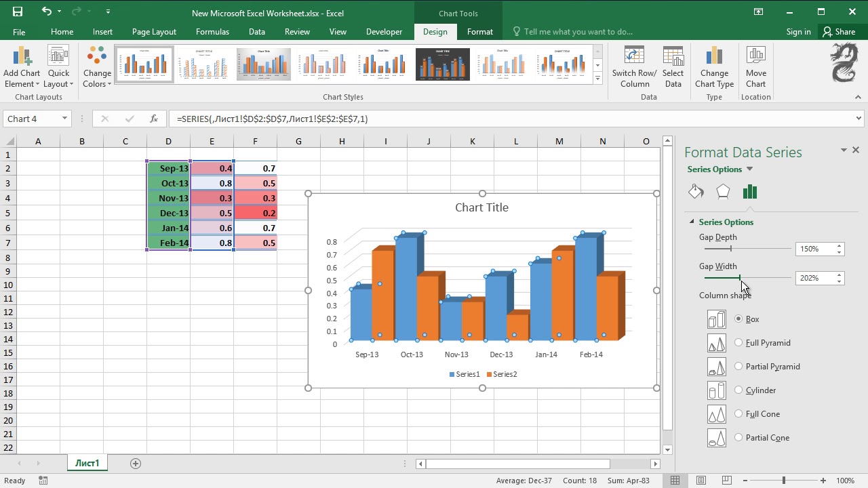Expand Chart Styles gallery More arrow

(x=597, y=79)
